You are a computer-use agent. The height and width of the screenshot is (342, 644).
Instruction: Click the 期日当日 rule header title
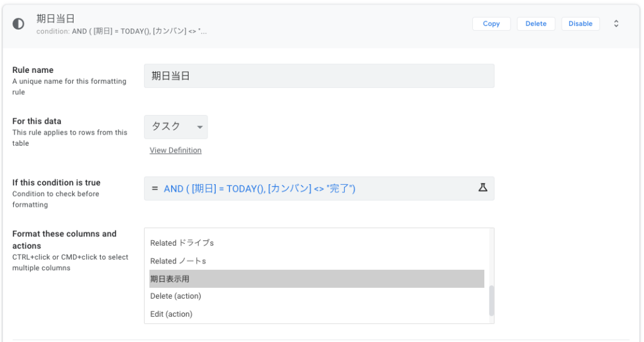click(x=56, y=19)
